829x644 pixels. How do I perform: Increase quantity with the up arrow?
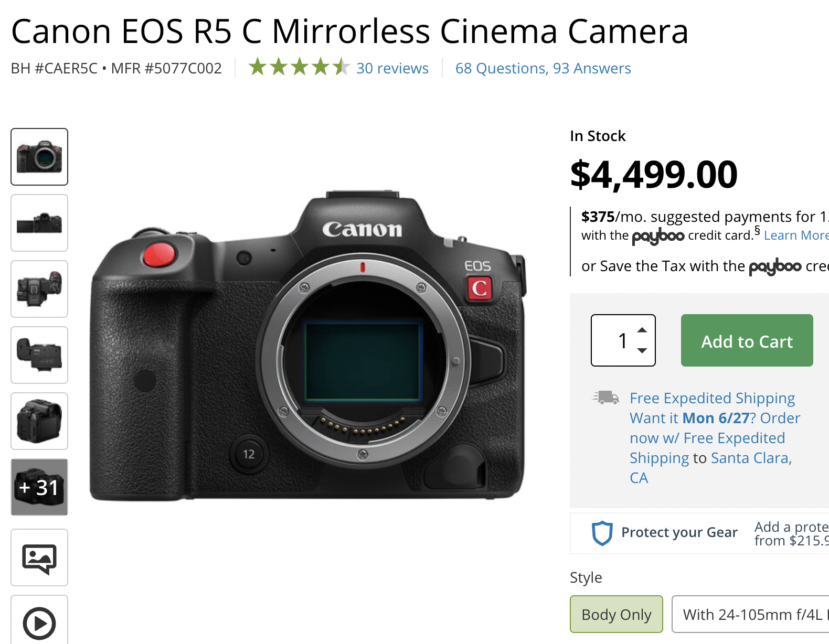point(642,330)
